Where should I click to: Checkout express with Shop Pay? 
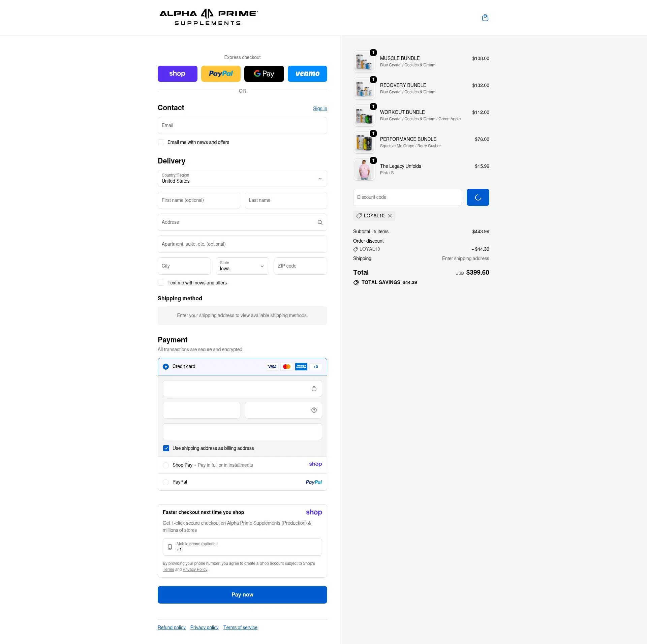(x=178, y=74)
